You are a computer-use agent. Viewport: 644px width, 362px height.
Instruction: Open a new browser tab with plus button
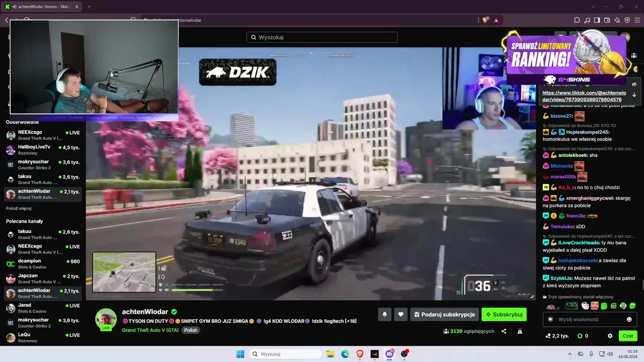point(89,7)
